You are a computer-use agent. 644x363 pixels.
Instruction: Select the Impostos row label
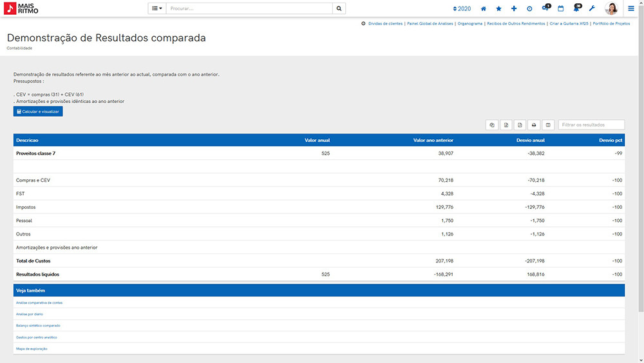[x=26, y=207]
